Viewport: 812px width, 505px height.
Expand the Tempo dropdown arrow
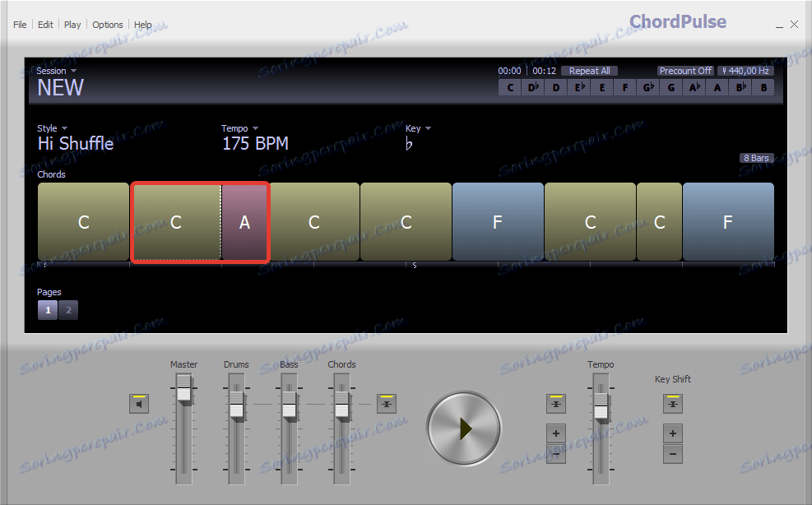(x=255, y=128)
